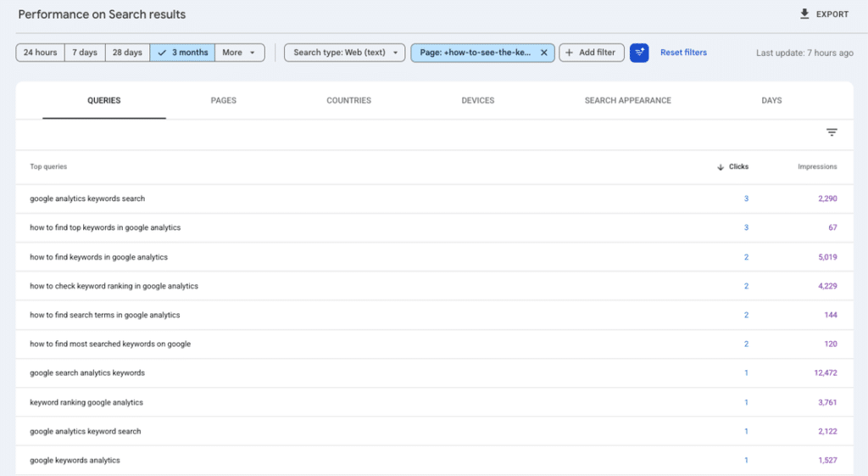Screen dimensions: 868x476
Task: Switch to the Days tab
Action: pos(771,100)
